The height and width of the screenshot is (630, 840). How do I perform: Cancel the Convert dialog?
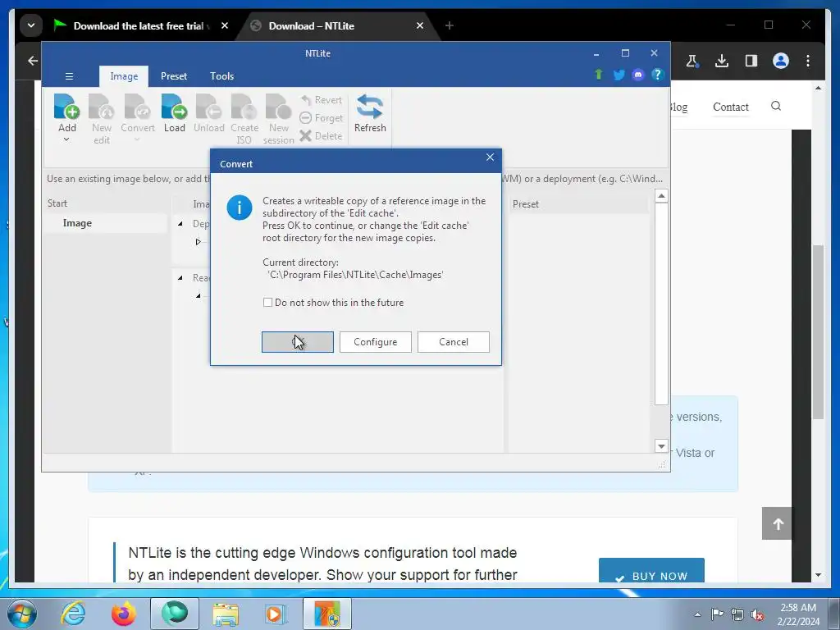(453, 342)
